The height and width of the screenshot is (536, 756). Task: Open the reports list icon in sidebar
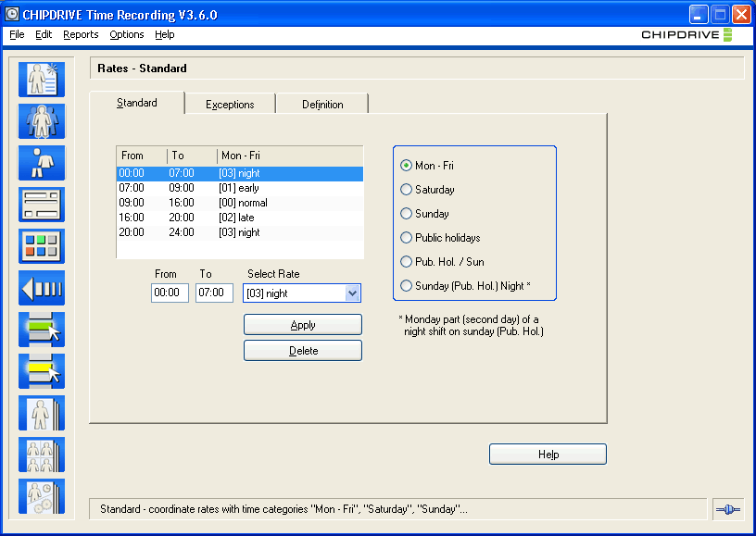(41, 205)
